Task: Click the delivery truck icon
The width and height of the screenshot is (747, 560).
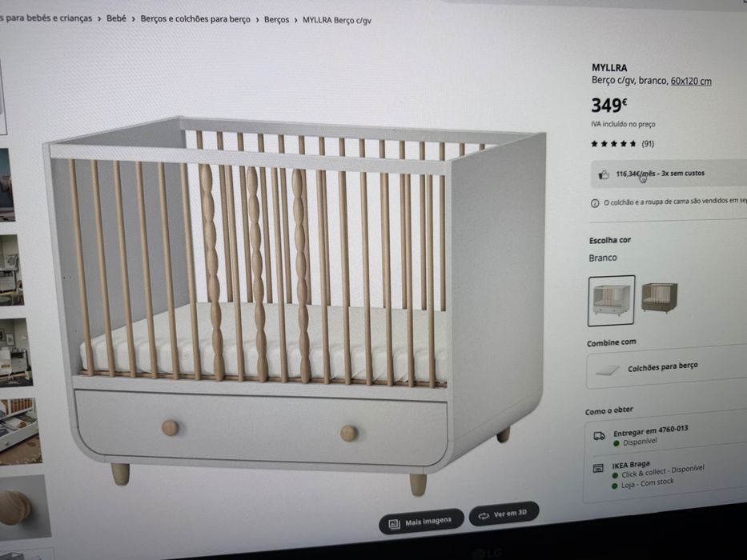Action: coord(599,436)
